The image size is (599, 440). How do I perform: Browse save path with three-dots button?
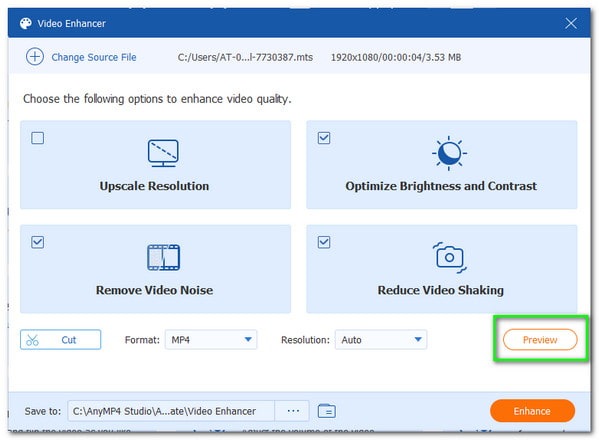(x=293, y=411)
